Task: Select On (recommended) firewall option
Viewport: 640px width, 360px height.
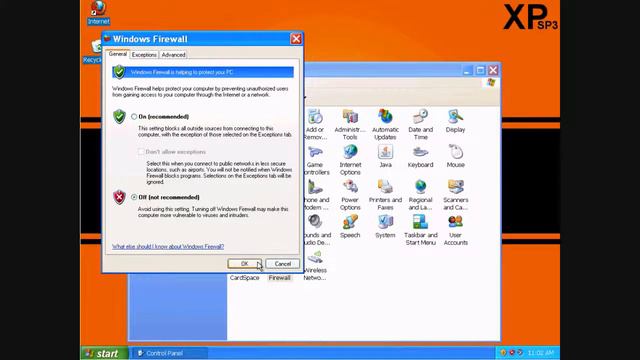Action: point(134,117)
